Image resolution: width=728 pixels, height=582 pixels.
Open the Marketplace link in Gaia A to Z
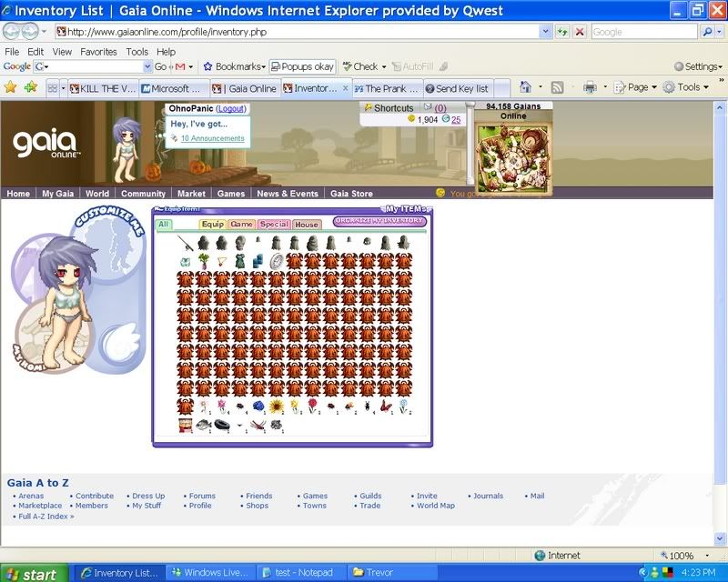pos(40,506)
